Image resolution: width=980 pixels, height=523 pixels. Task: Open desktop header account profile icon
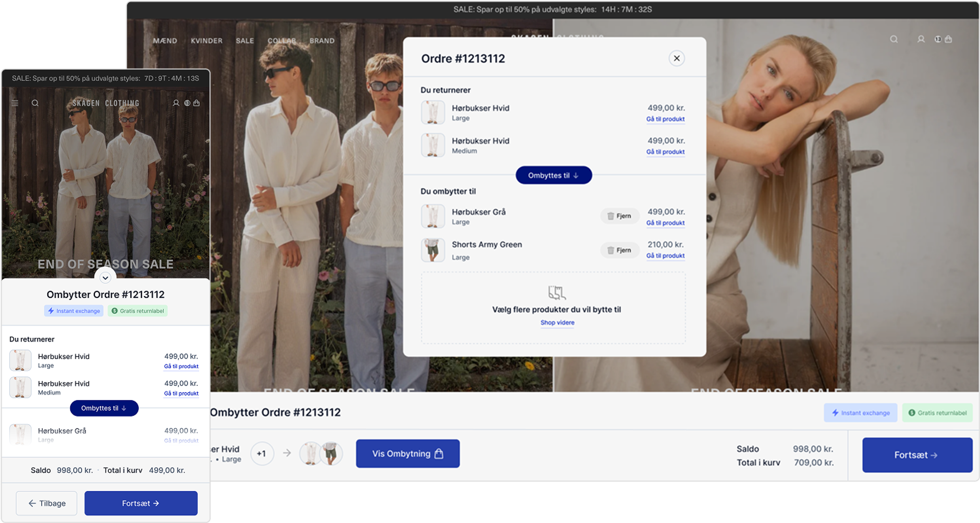[921, 39]
